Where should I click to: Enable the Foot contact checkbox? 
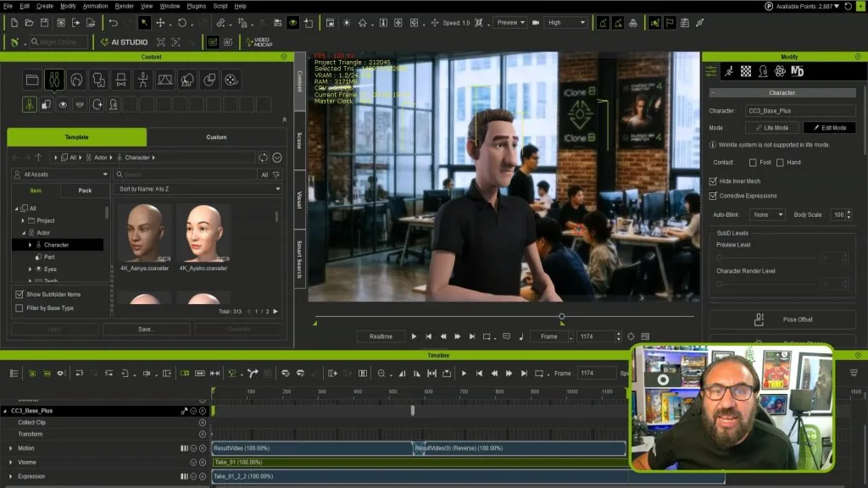pyautogui.click(x=753, y=163)
